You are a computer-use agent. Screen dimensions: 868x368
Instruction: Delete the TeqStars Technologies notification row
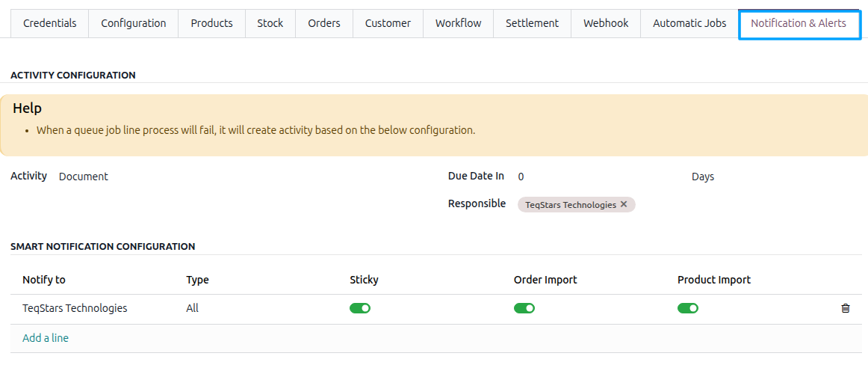pos(846,309)
